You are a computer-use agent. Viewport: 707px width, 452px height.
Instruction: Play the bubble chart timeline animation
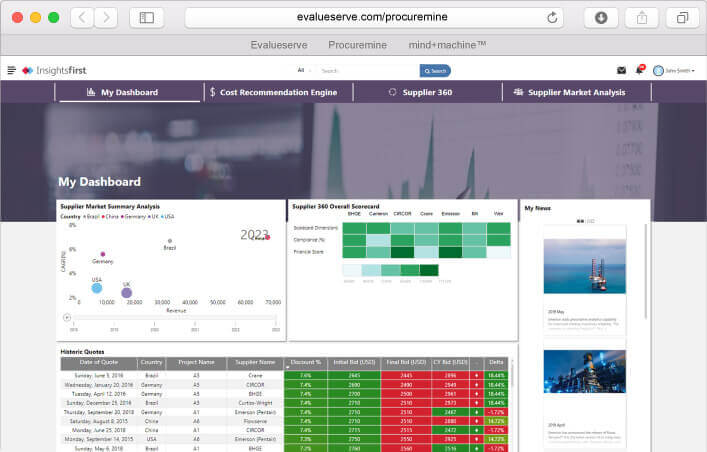click(67, 318)
